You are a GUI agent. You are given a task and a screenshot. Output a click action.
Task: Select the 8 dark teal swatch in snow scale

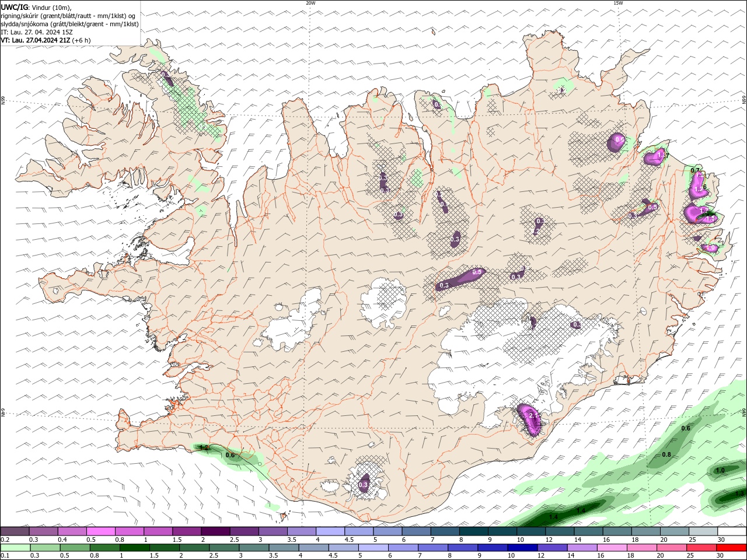473,531
